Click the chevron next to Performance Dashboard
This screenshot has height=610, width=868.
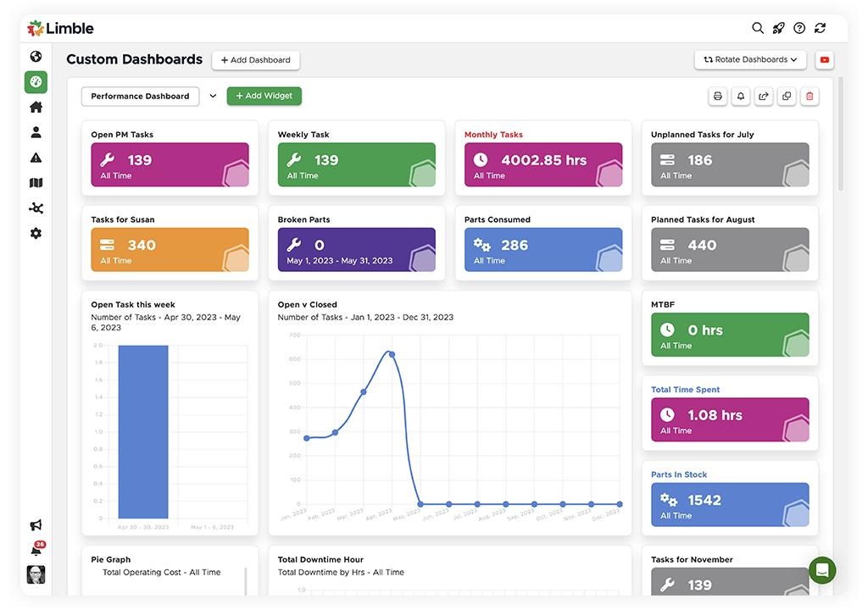[213, 96]
